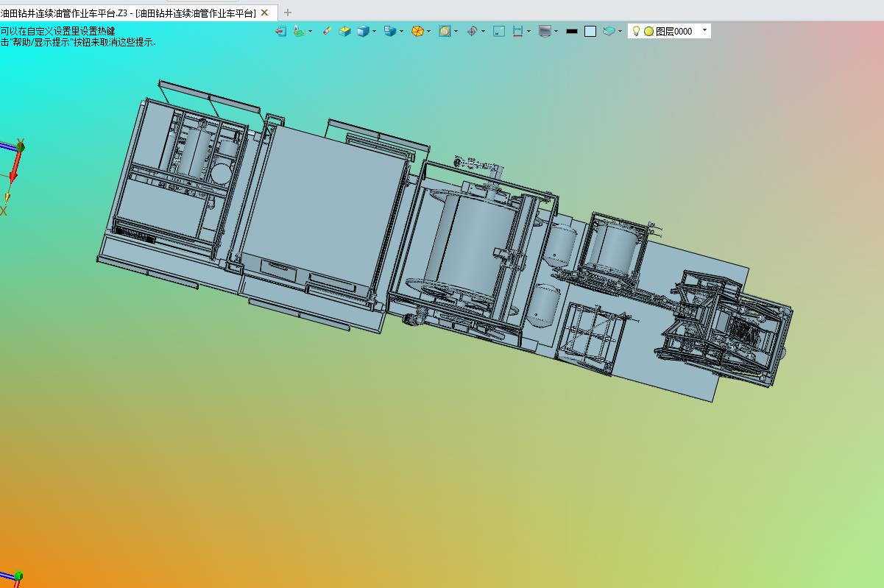Expand dropdown arrow beside teal layer icon
Image resolution: width=884 pixels, height=588 pixels.
pos(620,32)
